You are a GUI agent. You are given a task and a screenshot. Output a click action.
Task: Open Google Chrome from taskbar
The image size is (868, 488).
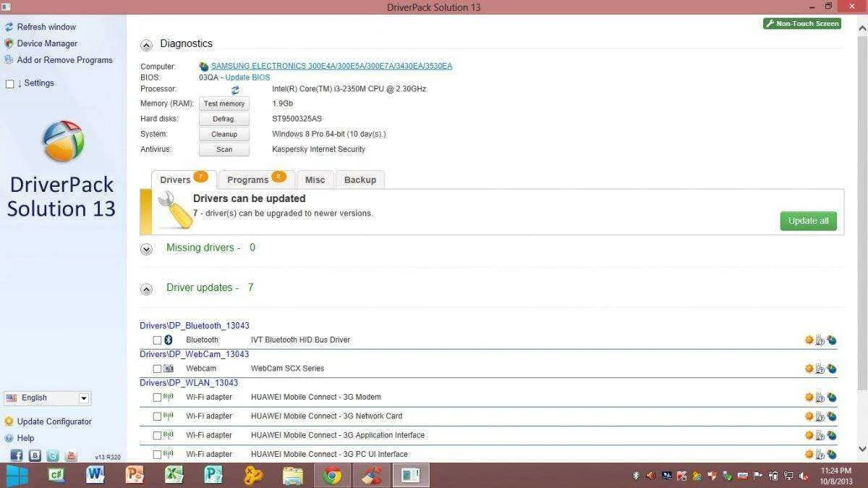coord(332,475)
